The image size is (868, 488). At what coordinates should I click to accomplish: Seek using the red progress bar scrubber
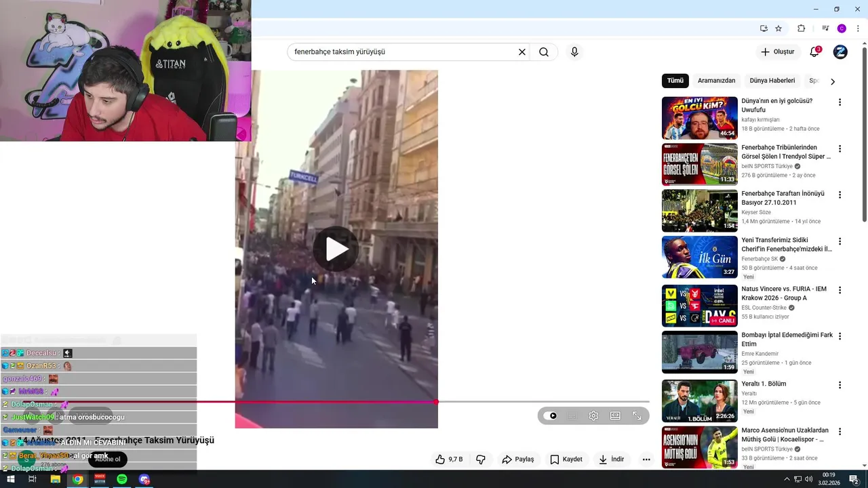pyautogui.click(x=436, y=402)
